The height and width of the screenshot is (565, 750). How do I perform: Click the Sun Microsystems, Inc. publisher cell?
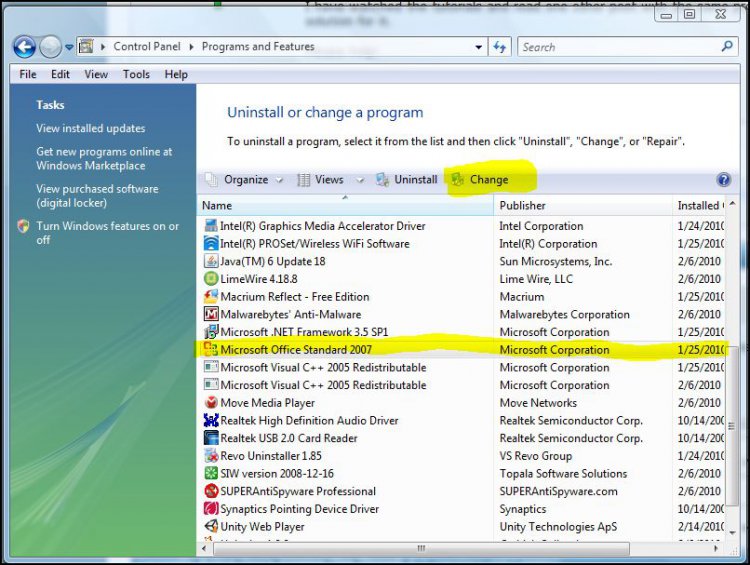pyautogui.click(x=556, y=261)
